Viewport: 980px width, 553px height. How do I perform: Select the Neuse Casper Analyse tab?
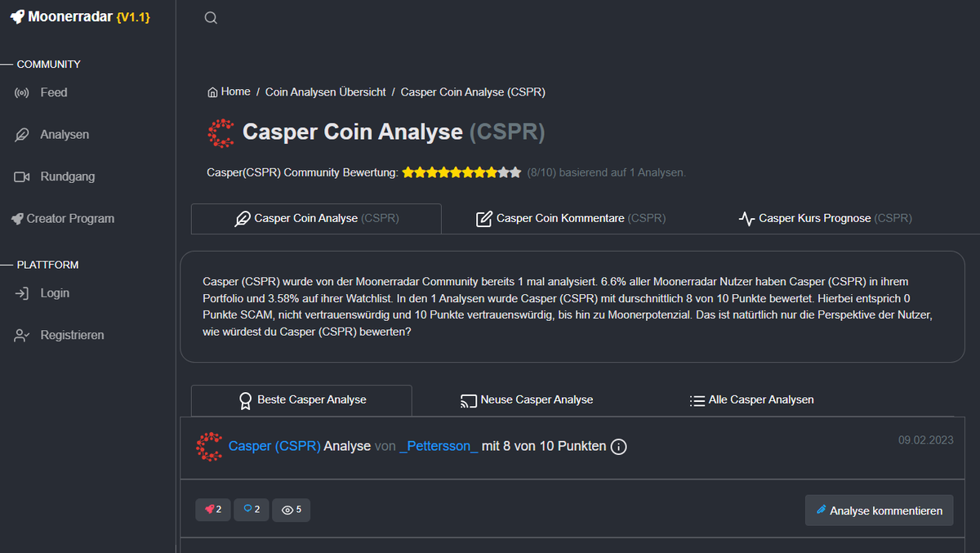coord(527,400)
